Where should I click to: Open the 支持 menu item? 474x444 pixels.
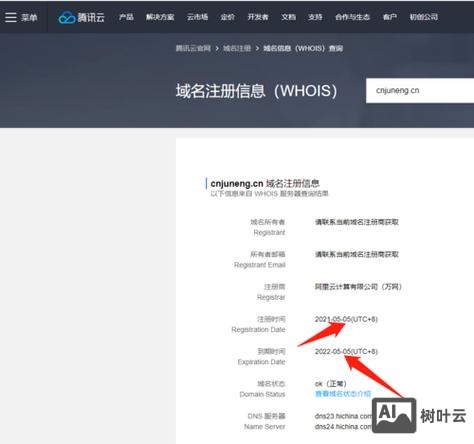click(x=315, y=17)
